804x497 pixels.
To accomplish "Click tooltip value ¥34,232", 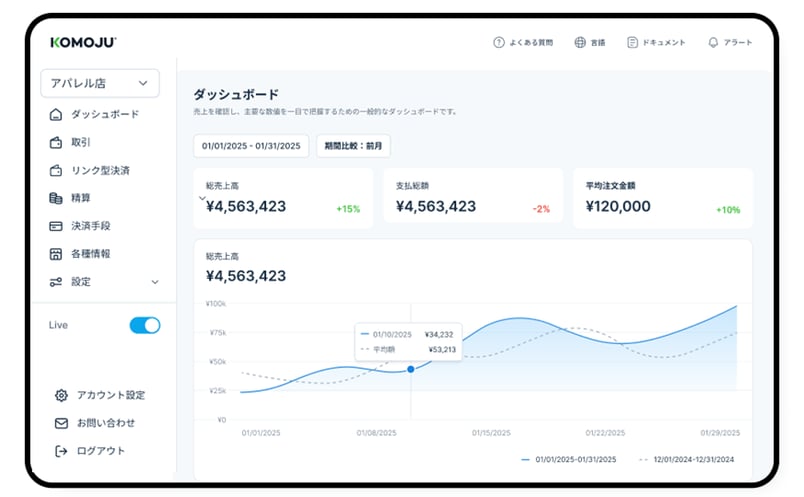I will 439,334.
